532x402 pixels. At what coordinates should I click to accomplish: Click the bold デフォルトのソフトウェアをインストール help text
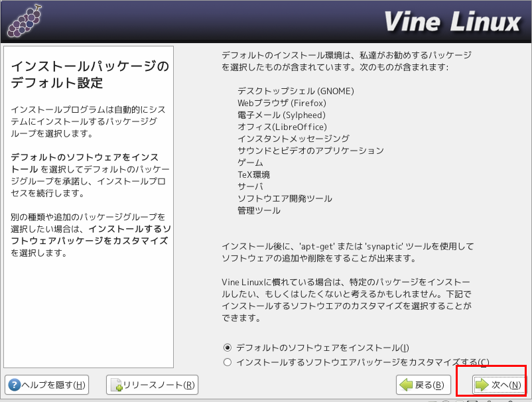tap(84, 163)
